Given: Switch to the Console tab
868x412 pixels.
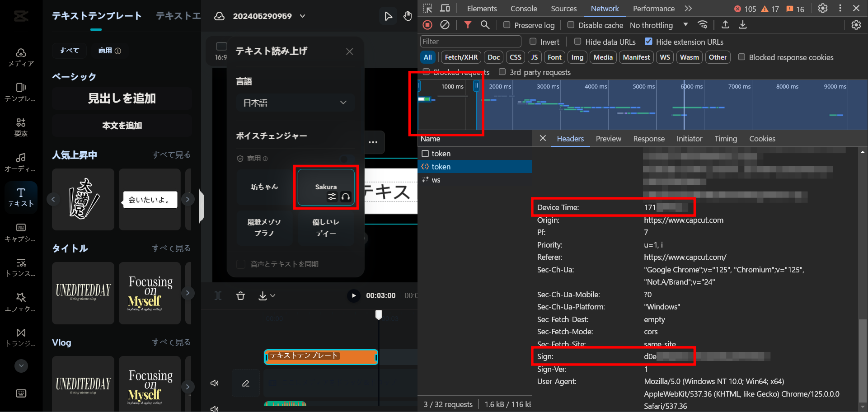Looking at the screenshot, I should [524, 9].
